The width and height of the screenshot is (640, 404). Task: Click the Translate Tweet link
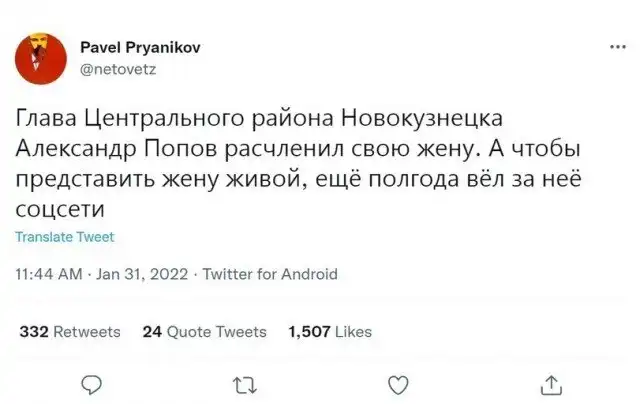[x=65, y=237]
